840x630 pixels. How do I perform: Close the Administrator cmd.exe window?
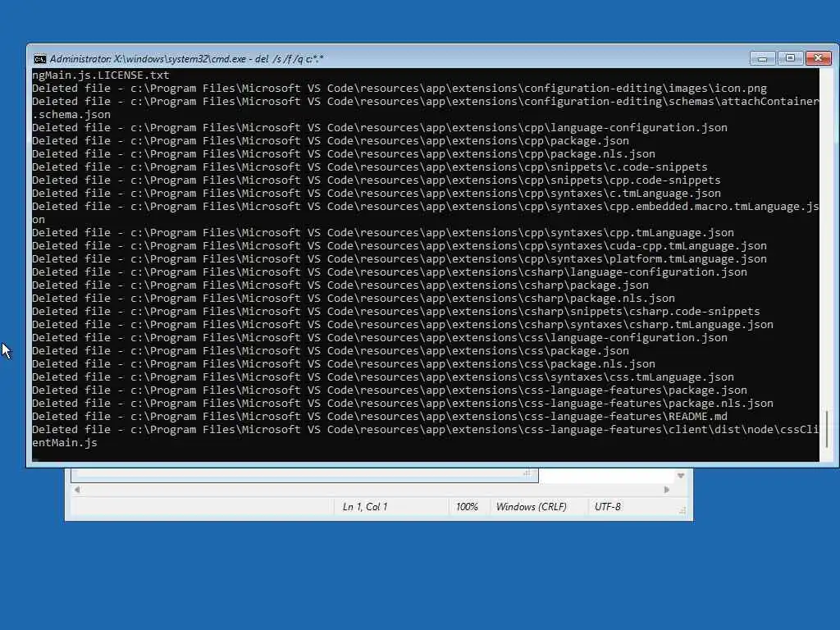coord(819,58)
